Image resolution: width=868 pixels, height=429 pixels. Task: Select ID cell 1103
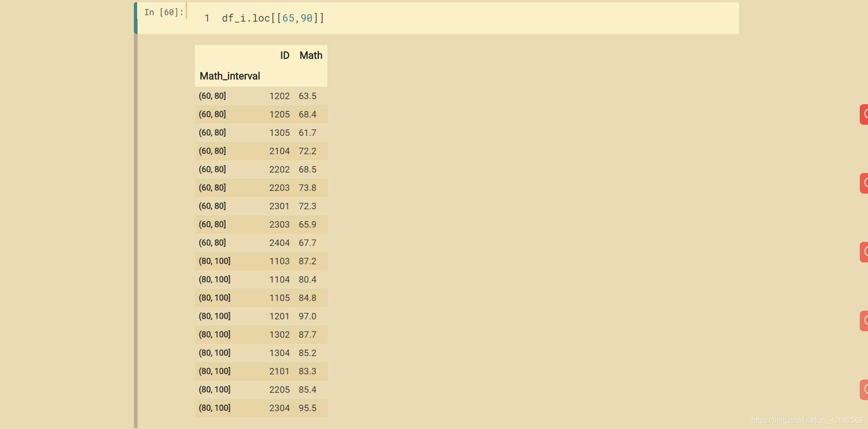pyautogui.click(x=279, y=261)
